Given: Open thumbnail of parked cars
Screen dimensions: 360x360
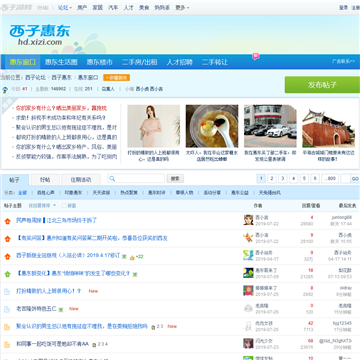Looking at the screenshot, I should point(270,126).
